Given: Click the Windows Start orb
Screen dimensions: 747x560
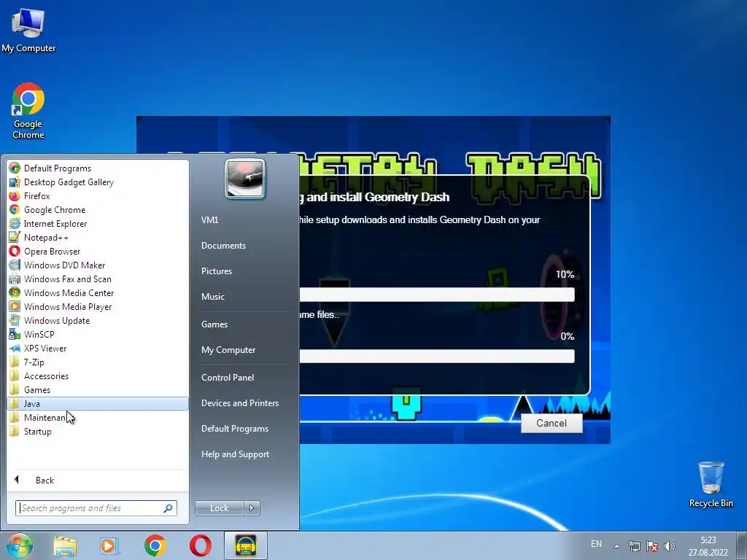Looking at the screenshot, I should 19,545.
